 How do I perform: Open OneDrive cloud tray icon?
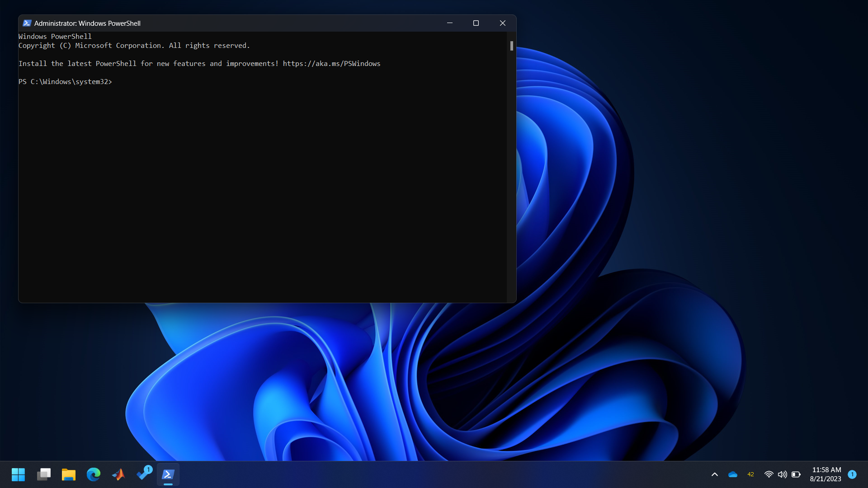coord(733,474)
